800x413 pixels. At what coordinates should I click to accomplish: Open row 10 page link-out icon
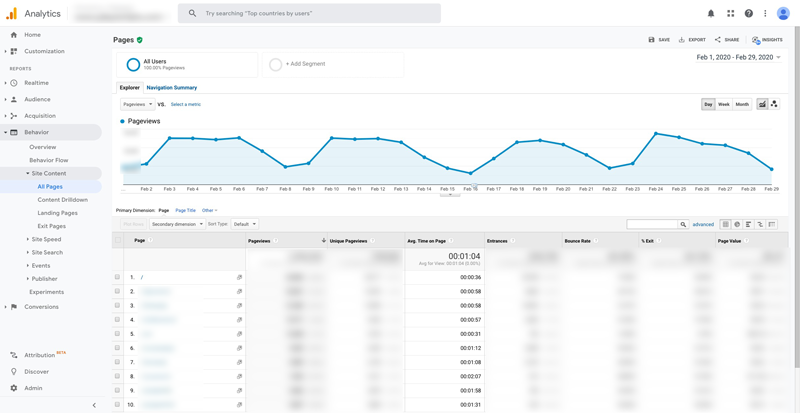pos(239,405)
